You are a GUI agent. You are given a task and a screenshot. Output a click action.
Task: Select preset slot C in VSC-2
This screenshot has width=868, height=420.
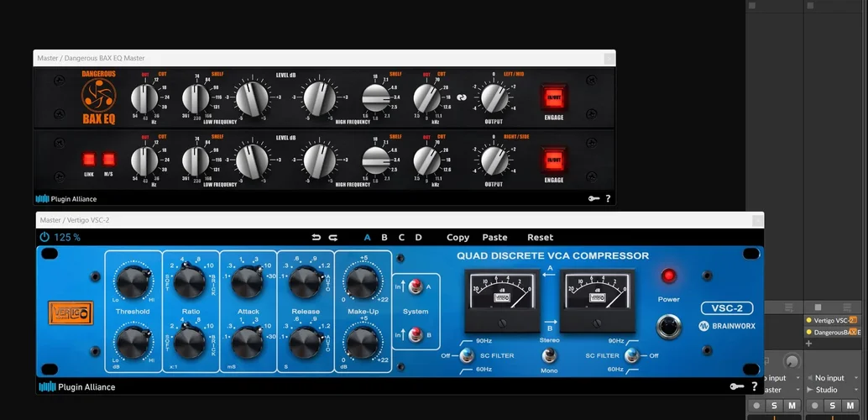(401, 237)
